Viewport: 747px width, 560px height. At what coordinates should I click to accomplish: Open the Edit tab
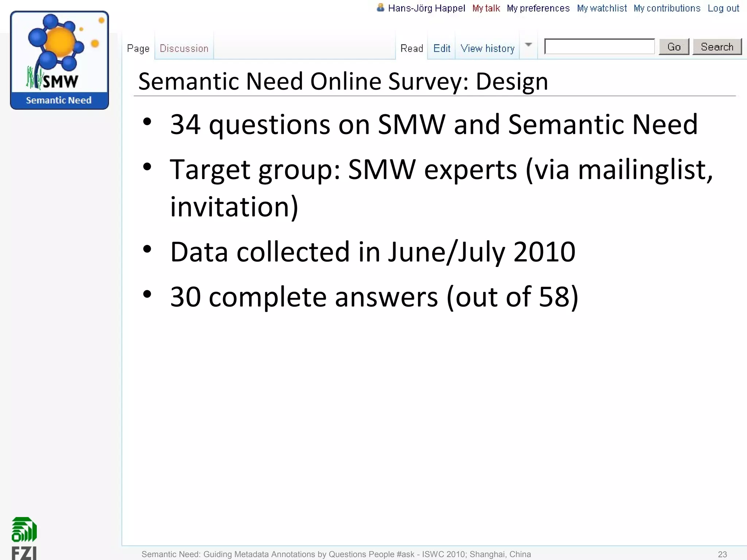tap(442, 48)
